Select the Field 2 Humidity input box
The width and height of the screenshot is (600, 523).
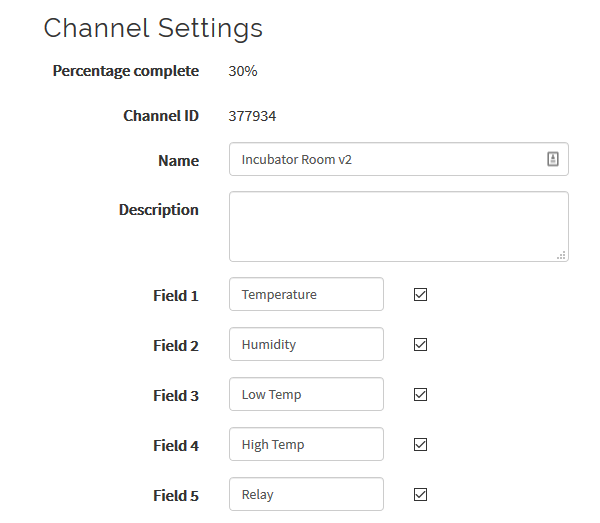306,345
